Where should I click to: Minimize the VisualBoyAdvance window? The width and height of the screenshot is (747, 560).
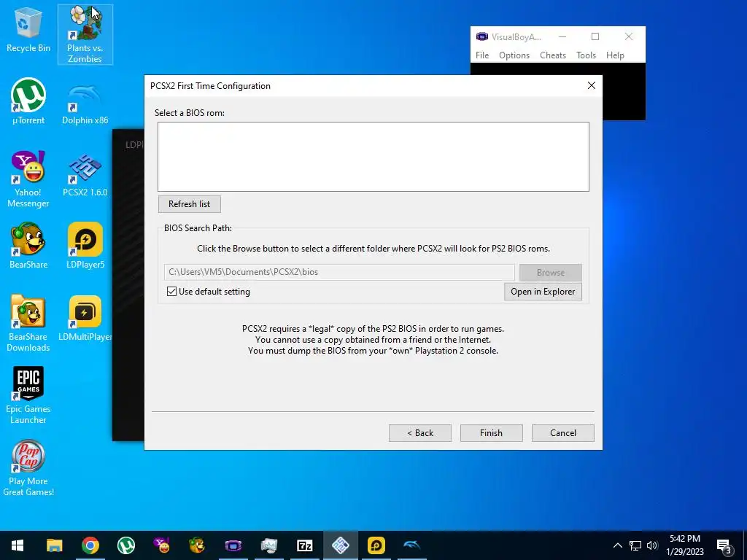point(562,36)
